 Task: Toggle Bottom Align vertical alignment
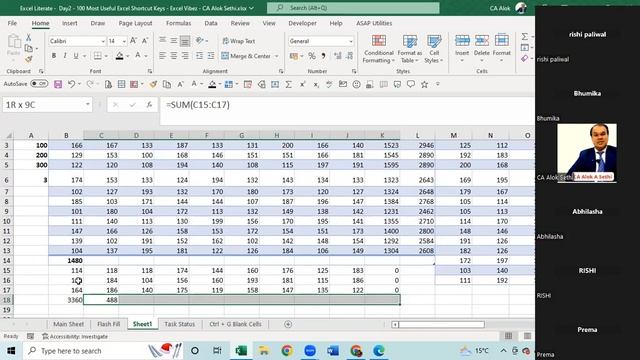pyautogui.click(x=185, y=41)
